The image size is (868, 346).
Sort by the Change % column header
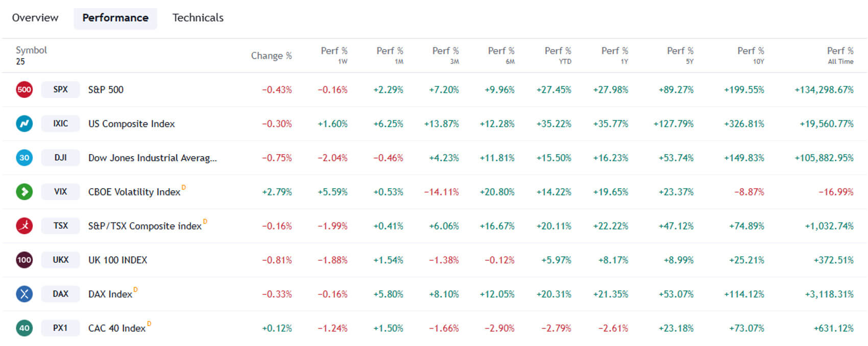click(x=271, y=56)
